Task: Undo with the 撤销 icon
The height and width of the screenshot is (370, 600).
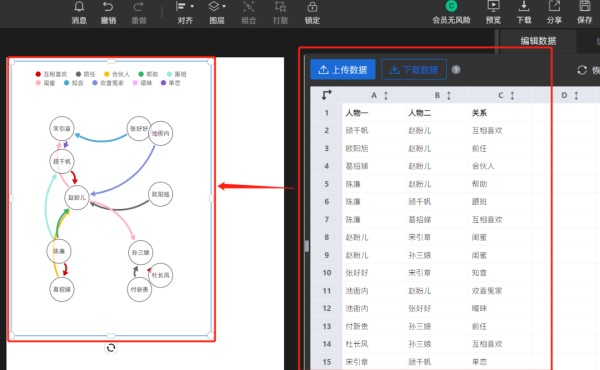Action: (x=108, y=7)
